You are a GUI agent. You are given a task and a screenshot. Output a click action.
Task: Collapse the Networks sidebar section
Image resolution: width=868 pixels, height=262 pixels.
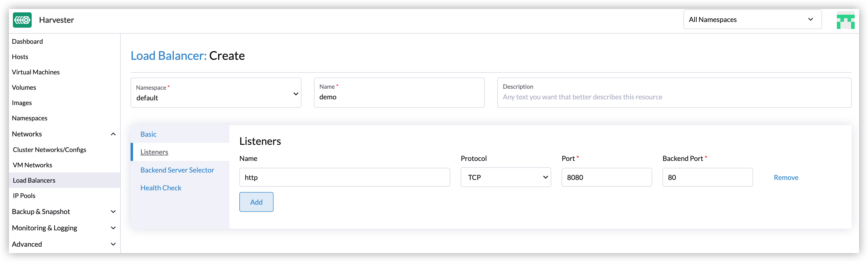click(113, 134)
